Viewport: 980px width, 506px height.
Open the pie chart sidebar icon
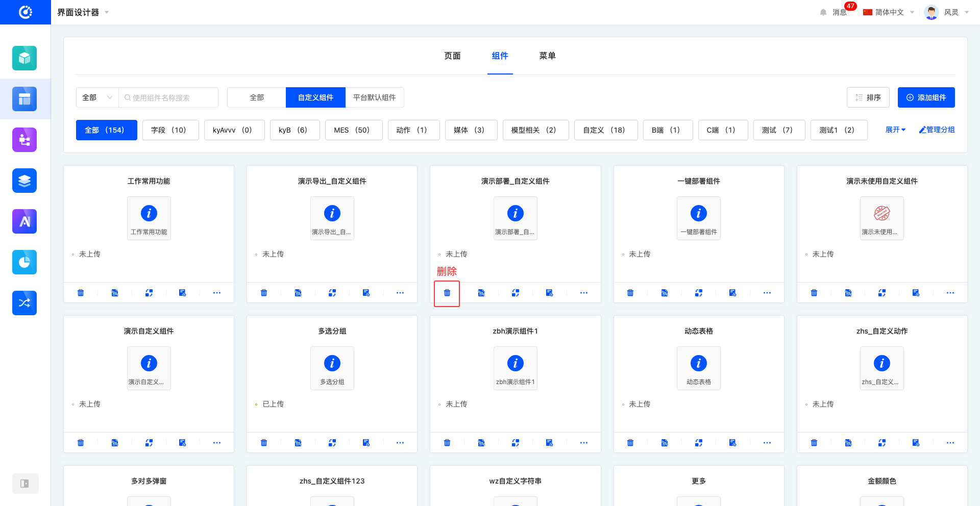pos(24,262)
